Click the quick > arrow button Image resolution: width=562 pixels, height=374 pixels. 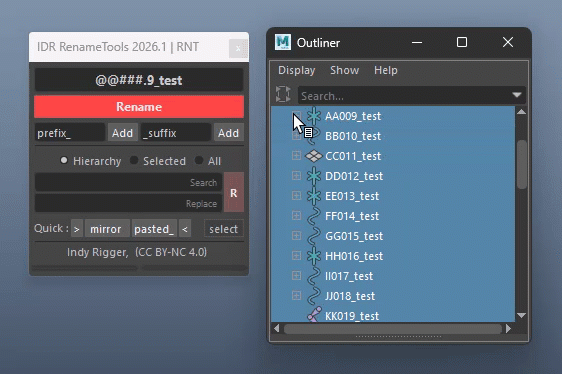tap(77, 229)
